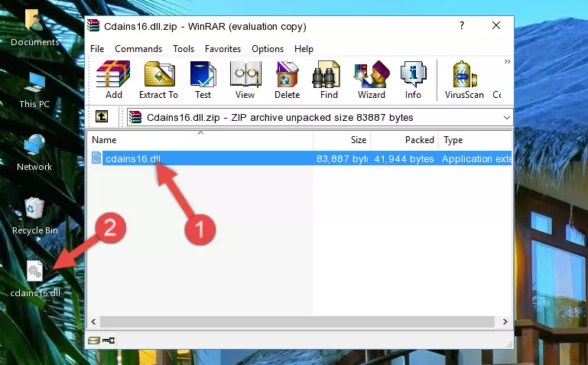Show archive Info
The height and width of the screenshot is (365, 588).
pyautogui.click(x=413, y=80)
